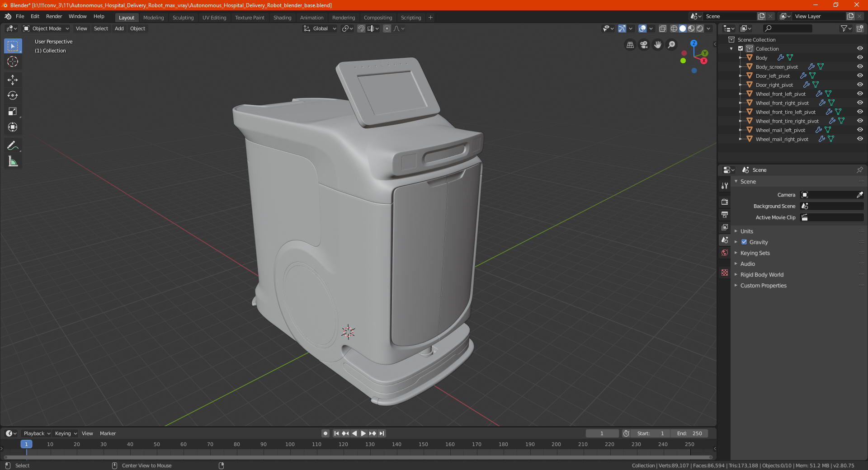
Task: Hide Door_left_pivot in outliner
Action: coord(860,75)
